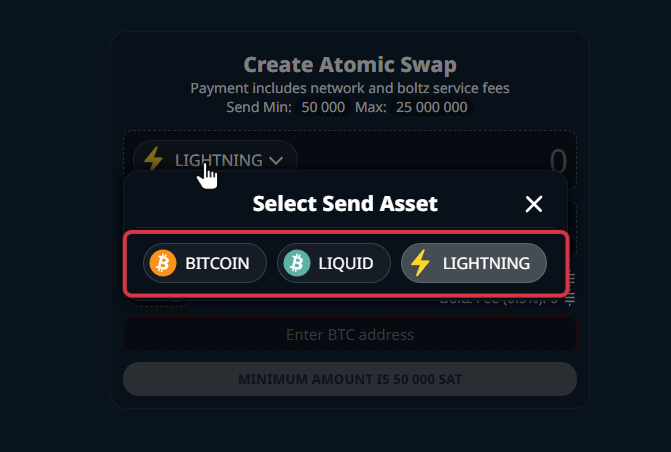Click the Select Send Asset heading
This screenshot has height=452, width=671.
[x=345, y=204]
